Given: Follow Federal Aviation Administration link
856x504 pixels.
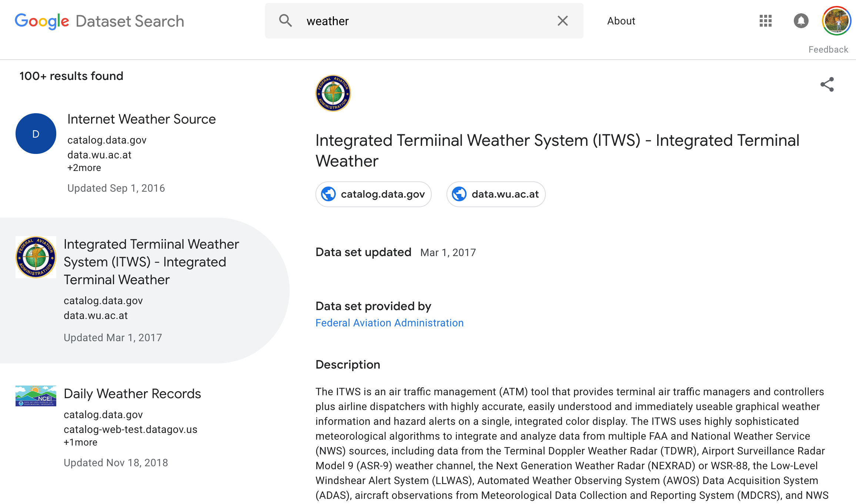Looking at the screenshot, I should click(389, 323).
